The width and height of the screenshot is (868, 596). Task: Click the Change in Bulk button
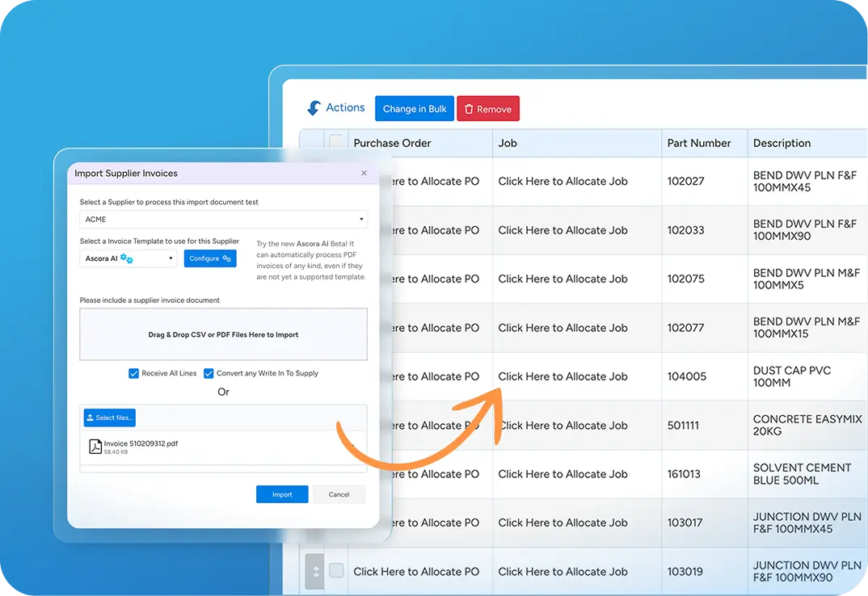414,108
